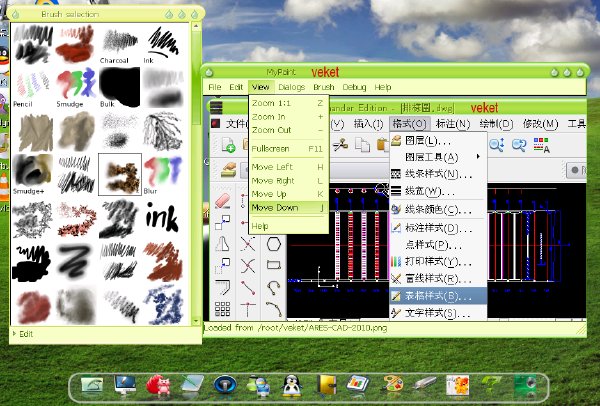Pick the brush showing handwritten 'ink' text

tap(162, 217)
